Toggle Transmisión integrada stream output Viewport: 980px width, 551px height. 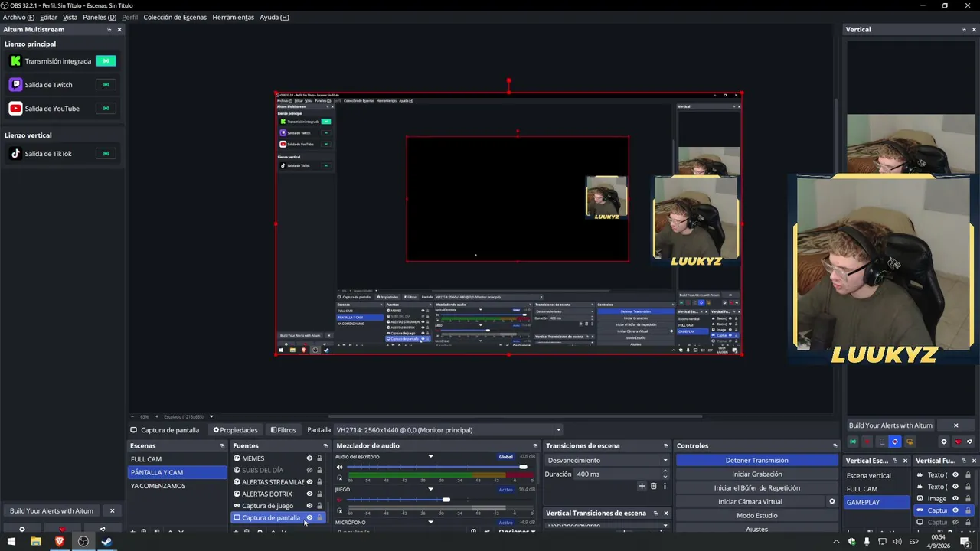(x=106, y=61)
